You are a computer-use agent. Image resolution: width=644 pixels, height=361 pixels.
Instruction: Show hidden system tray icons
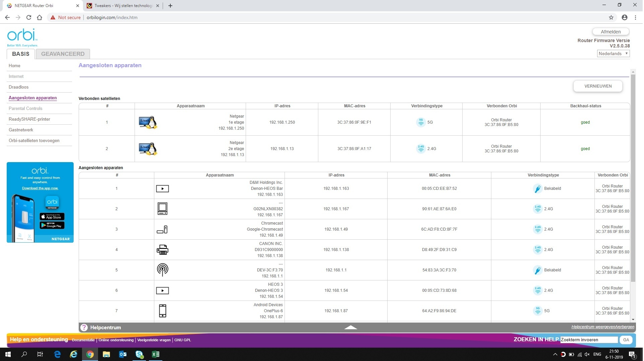555,354
